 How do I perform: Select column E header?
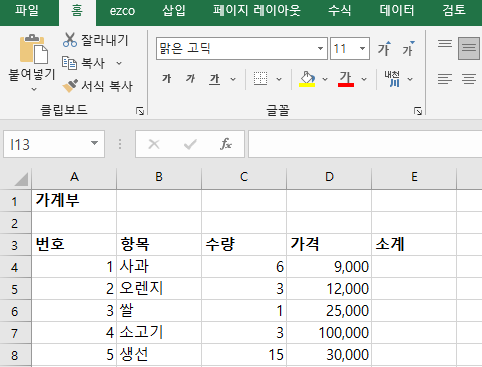point(414,177)
